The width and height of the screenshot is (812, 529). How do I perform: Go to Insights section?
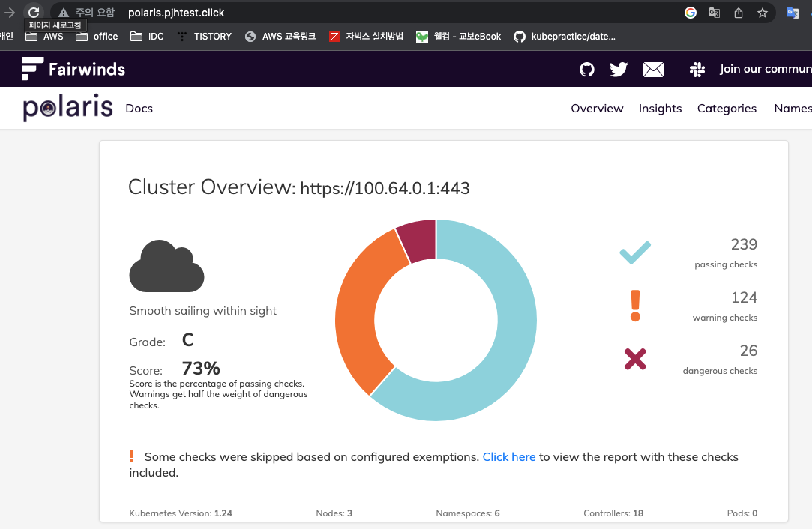click(660, 108)
